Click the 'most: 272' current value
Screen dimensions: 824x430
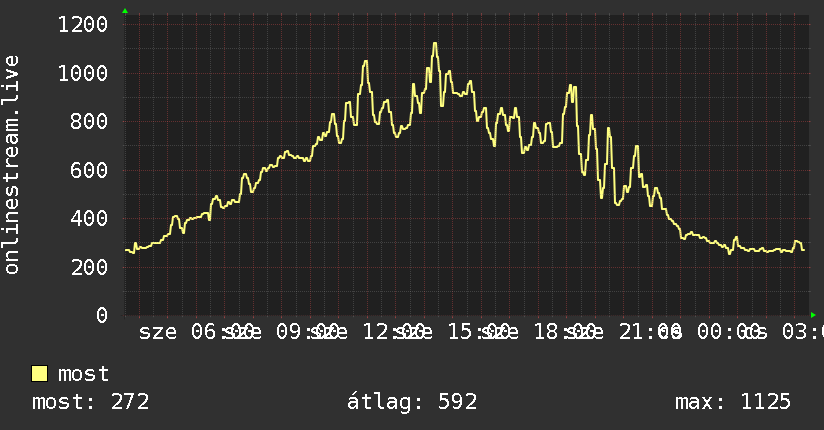pyautogui.click(x=90, y=402)
